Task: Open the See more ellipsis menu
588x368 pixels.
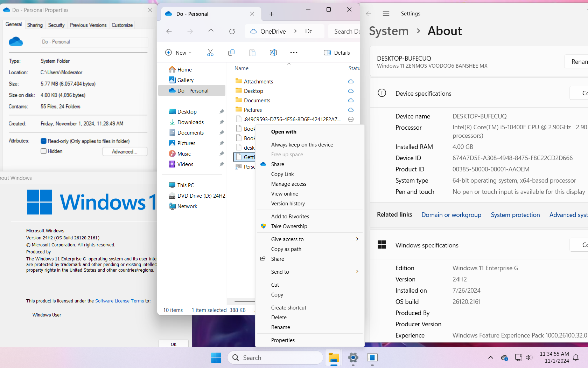Action: (294, 53)
